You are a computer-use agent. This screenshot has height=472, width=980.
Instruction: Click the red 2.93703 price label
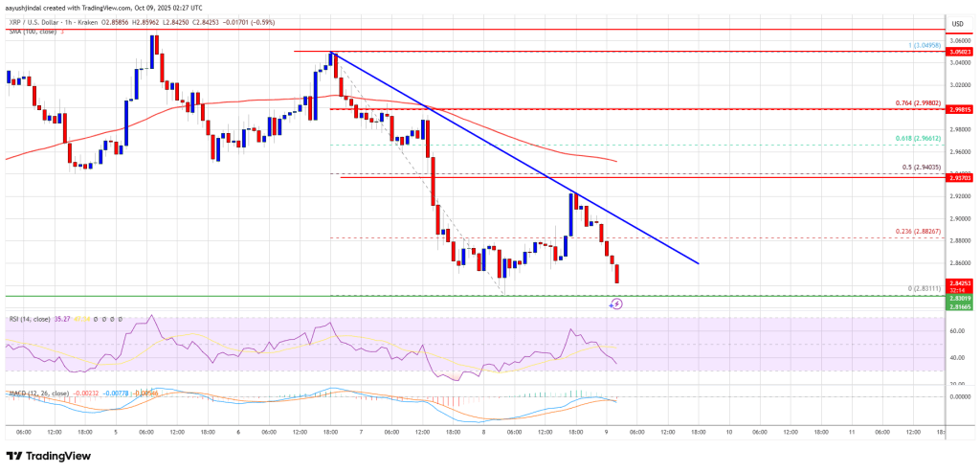point(958,178)
